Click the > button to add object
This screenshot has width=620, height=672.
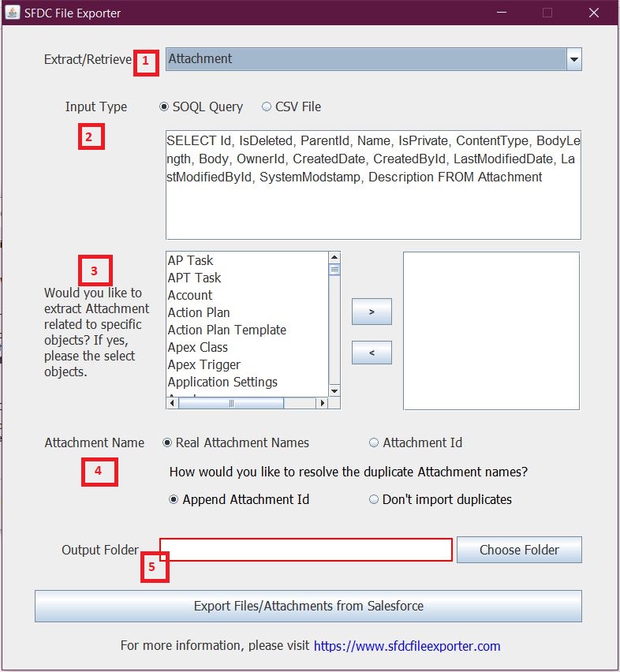372,312
